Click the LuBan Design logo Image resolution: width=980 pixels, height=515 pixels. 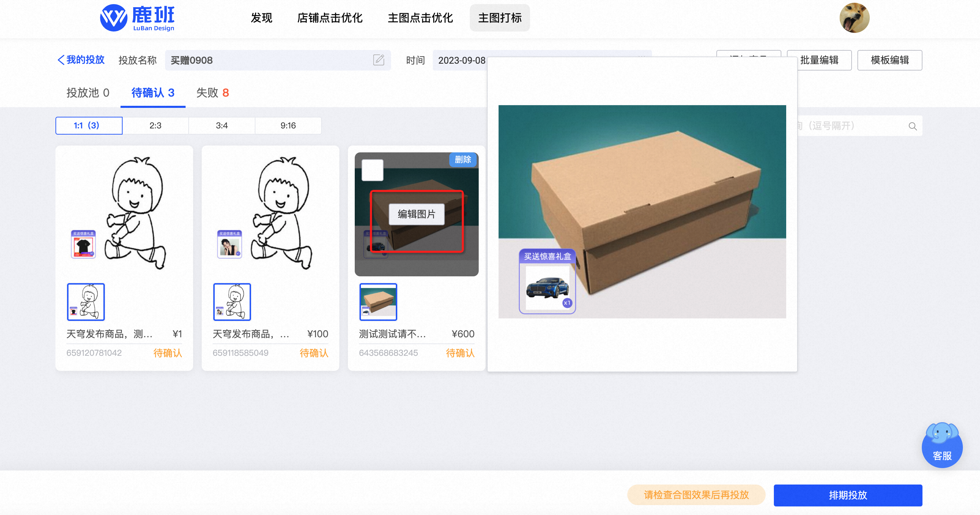tap(137, 18)
